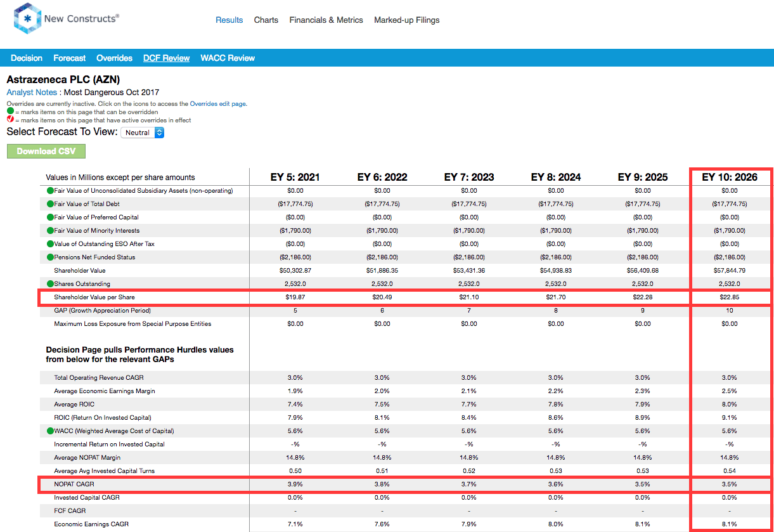Click the red checkmark active-override legend icon
The height and width of the screenshot is (532, 774).
point(10,120)
